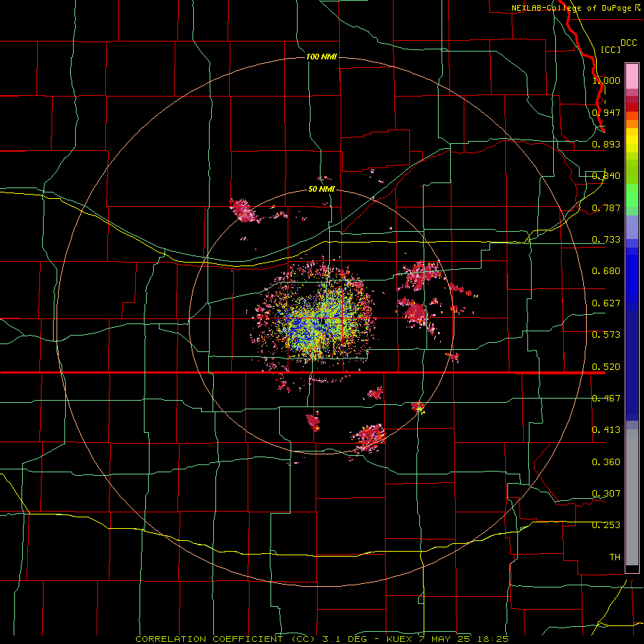Click the "100 NMI" range ring label
Image resolution: width=644 pixels, height=644 pixels.
[321, 57]
